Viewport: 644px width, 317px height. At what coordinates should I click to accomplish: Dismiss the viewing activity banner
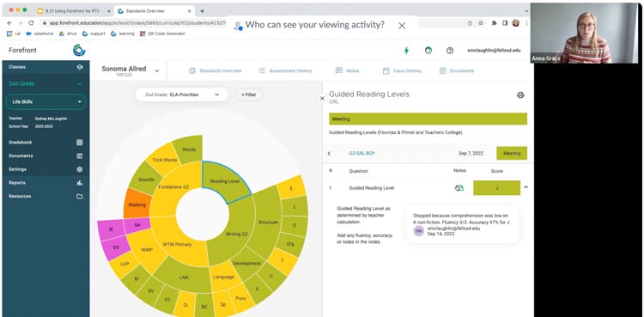(x=402, y=26)
